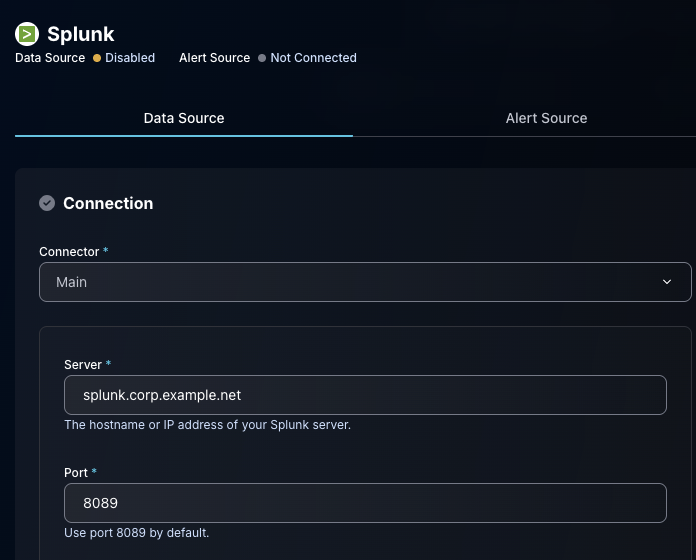This screenshot has height=560, width=696.
Task: Click the Alert Source status label in header
Action: [214, 58]
